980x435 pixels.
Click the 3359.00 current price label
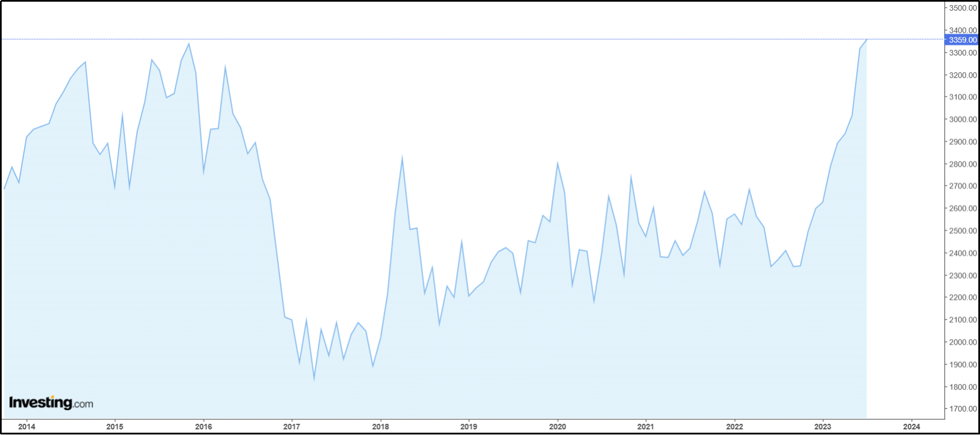tap(962, 40)
